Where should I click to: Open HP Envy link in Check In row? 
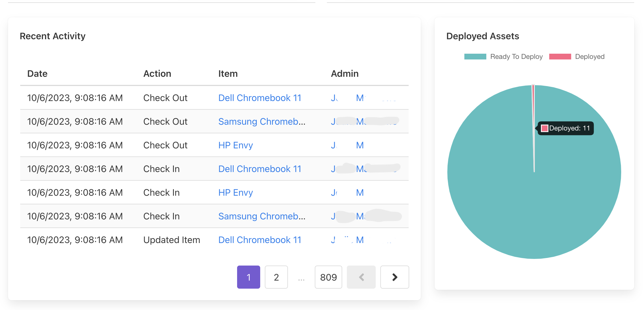click(x=235, y=193)
